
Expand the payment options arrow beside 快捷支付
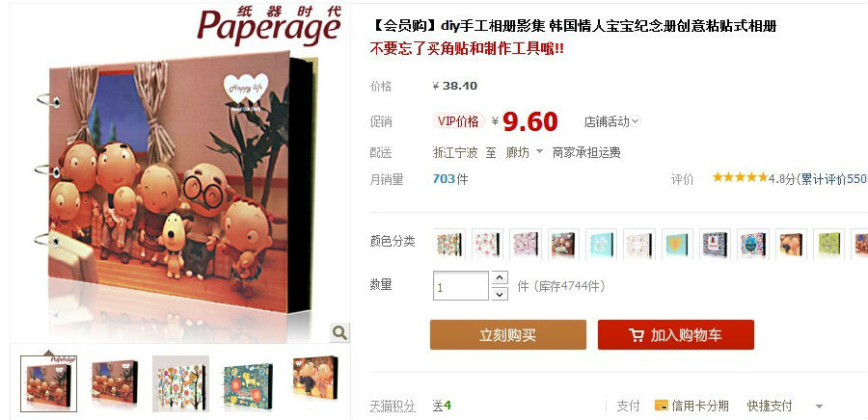click(819, 407)
